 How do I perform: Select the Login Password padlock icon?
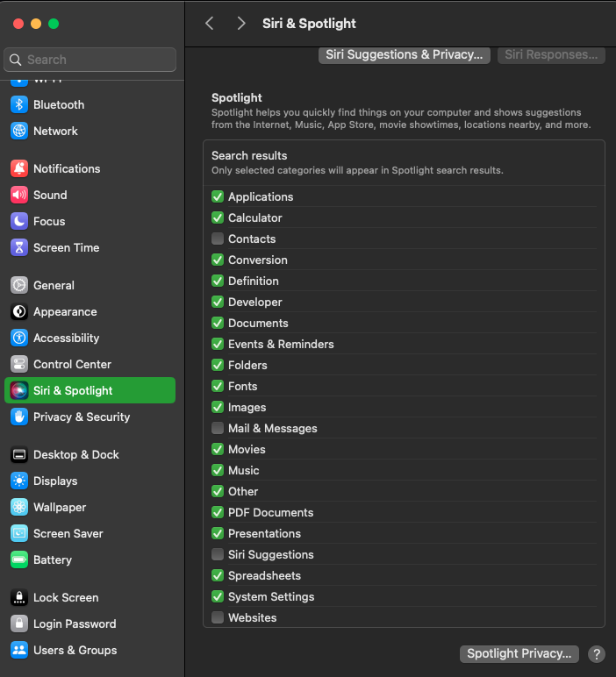click(19, 624)
